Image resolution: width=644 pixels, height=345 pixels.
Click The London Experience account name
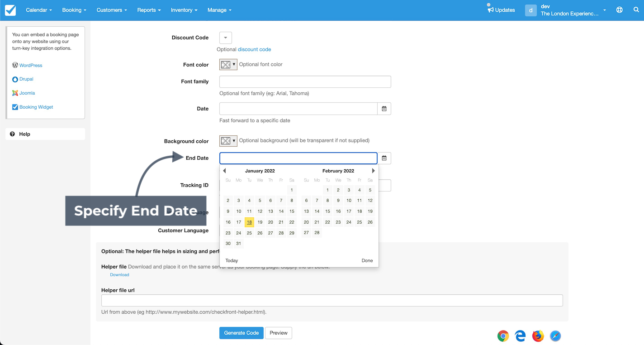click(x=570, y=14)
